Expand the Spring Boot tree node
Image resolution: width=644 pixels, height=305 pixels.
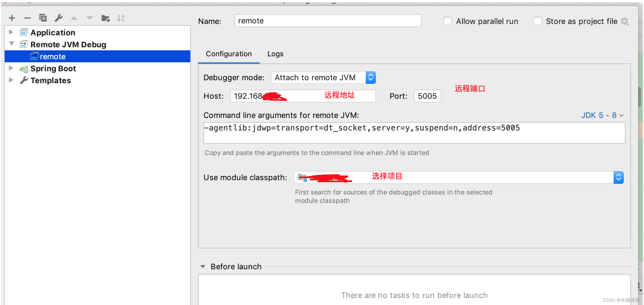click(11, 68)
